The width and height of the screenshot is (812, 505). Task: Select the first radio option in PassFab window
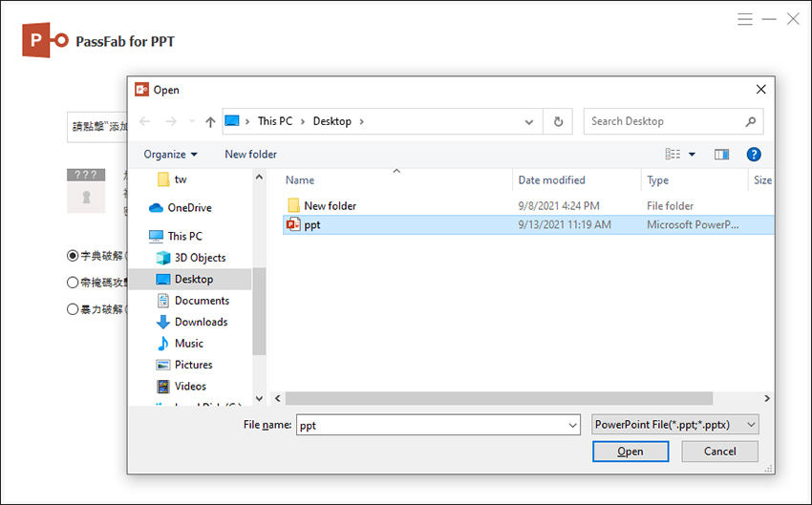[x=73, y=256]
